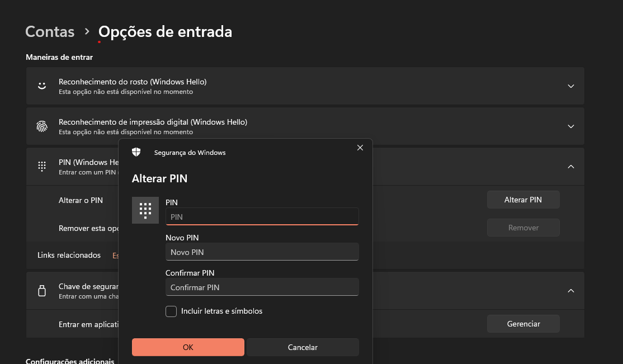Click the Windows Security shield icon

136,152
